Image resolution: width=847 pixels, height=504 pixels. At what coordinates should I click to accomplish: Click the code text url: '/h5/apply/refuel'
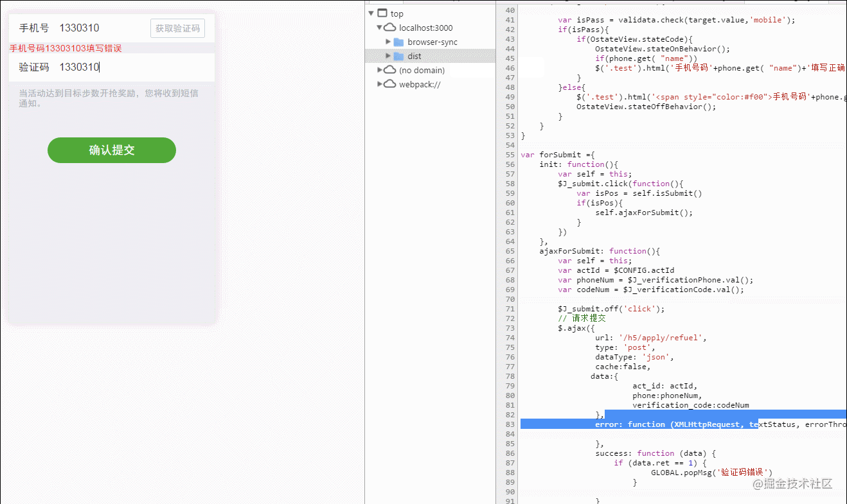[x=651, y=338]
